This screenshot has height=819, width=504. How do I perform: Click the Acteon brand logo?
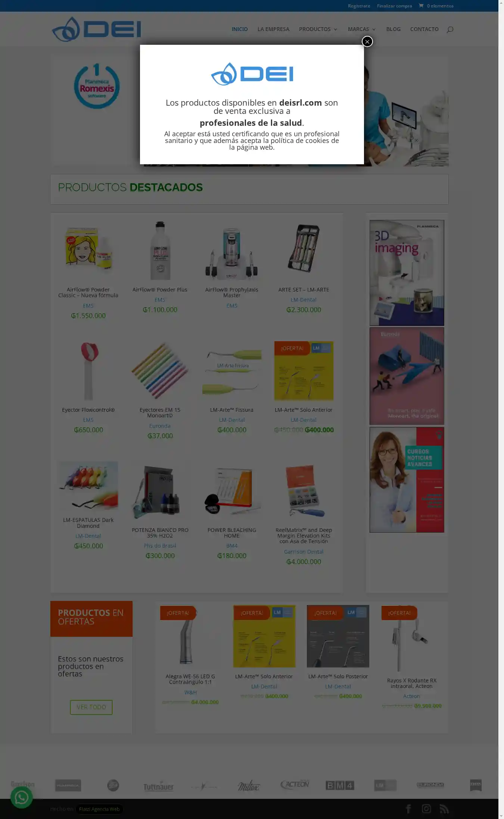point(295,784)
